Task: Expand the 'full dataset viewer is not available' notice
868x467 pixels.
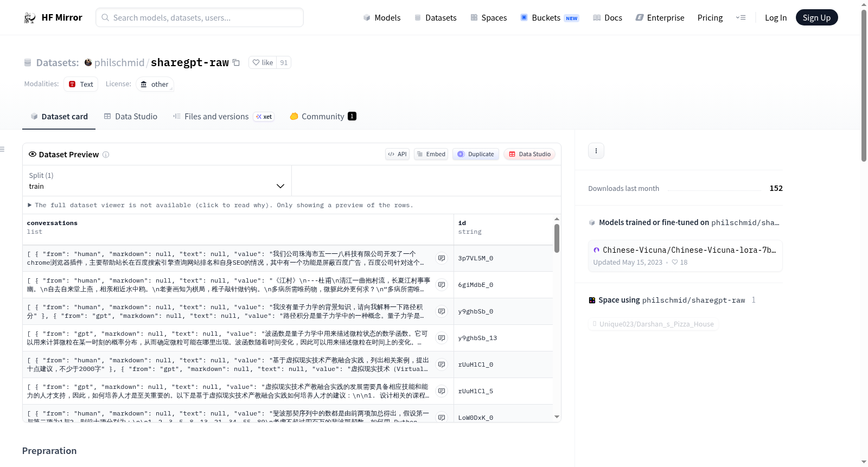Action: pyautogui.click(x=220, y=205)
